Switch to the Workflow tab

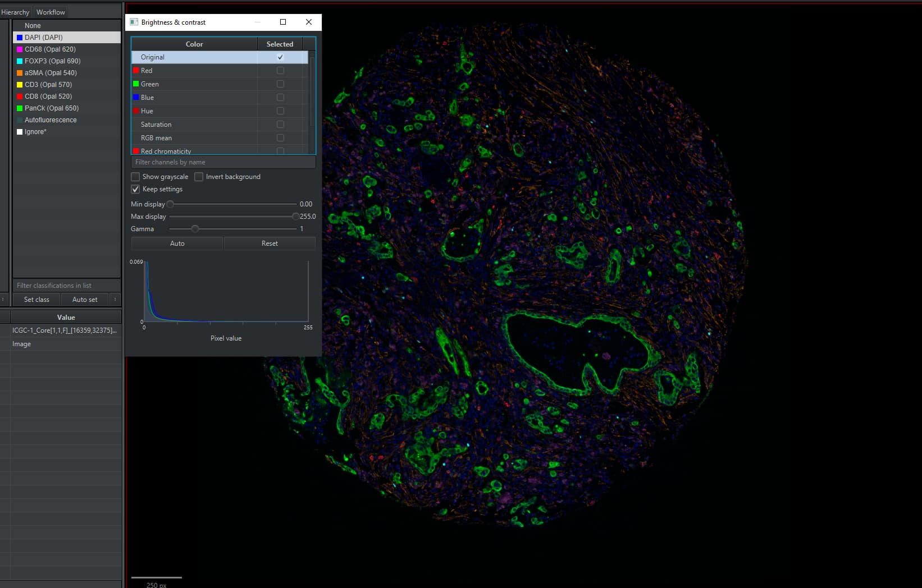(x=50, y=11)
